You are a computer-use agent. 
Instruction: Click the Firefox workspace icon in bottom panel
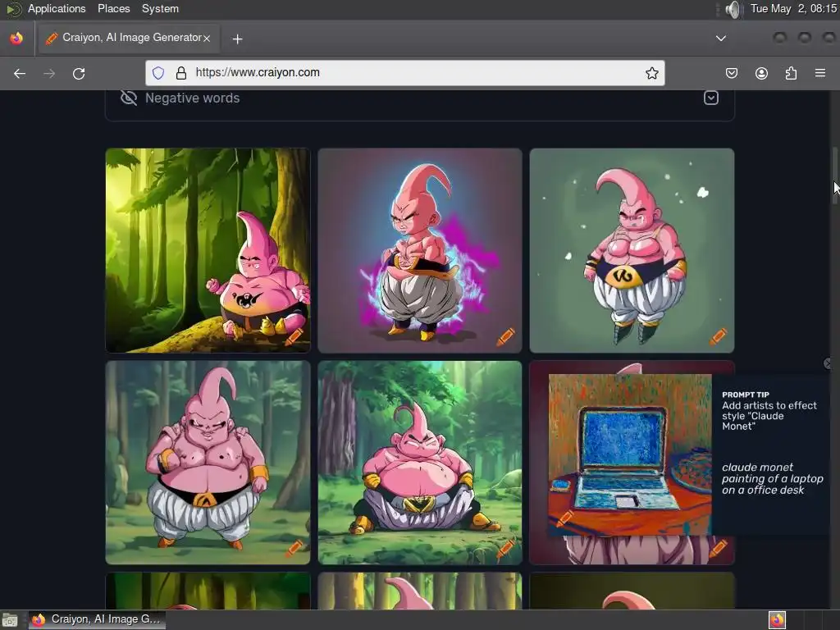click(777, 620)
